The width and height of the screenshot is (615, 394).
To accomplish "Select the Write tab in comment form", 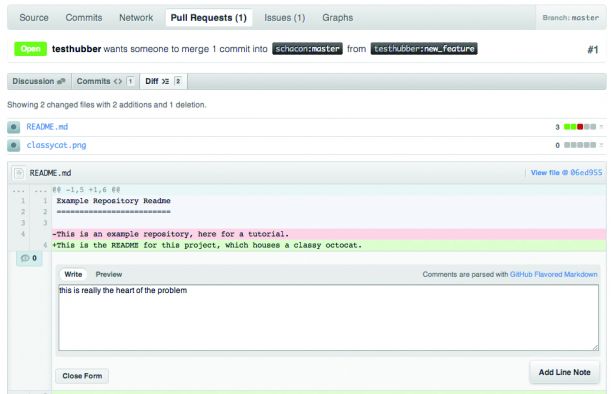I will click(x=73, y=274).
